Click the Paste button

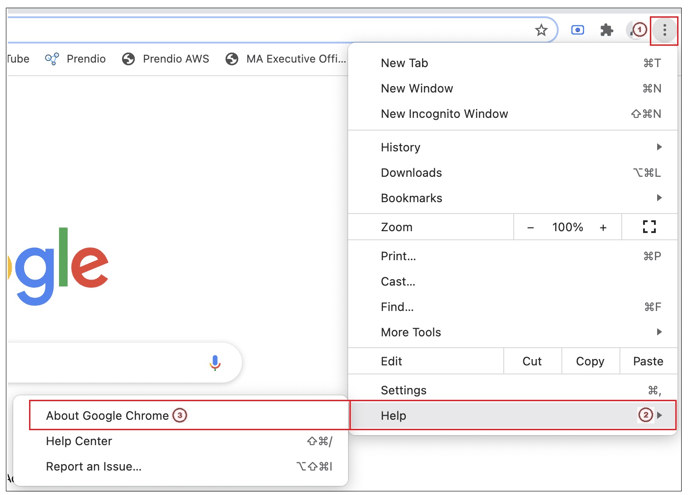648,361
